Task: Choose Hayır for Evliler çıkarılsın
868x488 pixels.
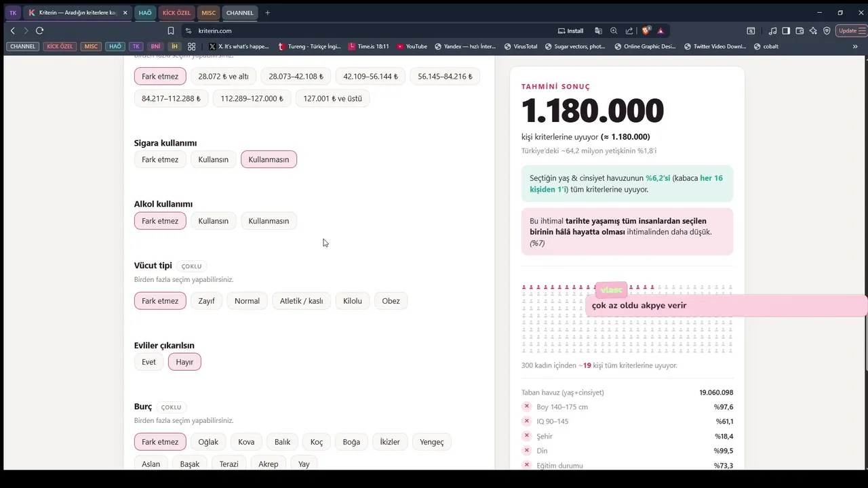Action: (184, 362)
